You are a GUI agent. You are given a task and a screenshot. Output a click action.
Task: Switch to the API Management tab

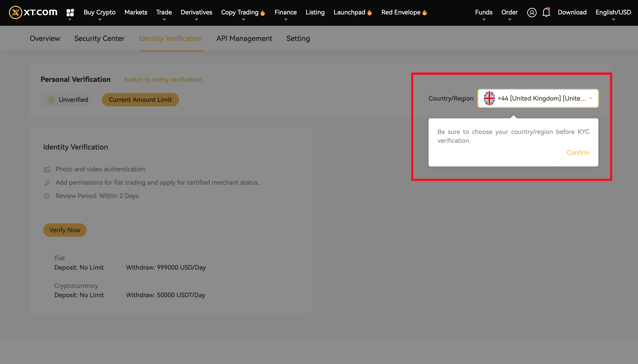point(244,38)
